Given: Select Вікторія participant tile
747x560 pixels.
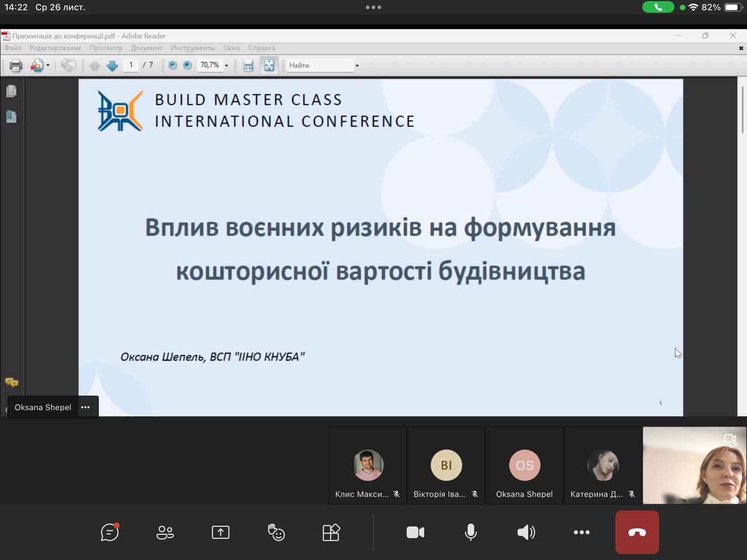Looking at the screenshot, I should pyautogui.click(x=446, y=466).
